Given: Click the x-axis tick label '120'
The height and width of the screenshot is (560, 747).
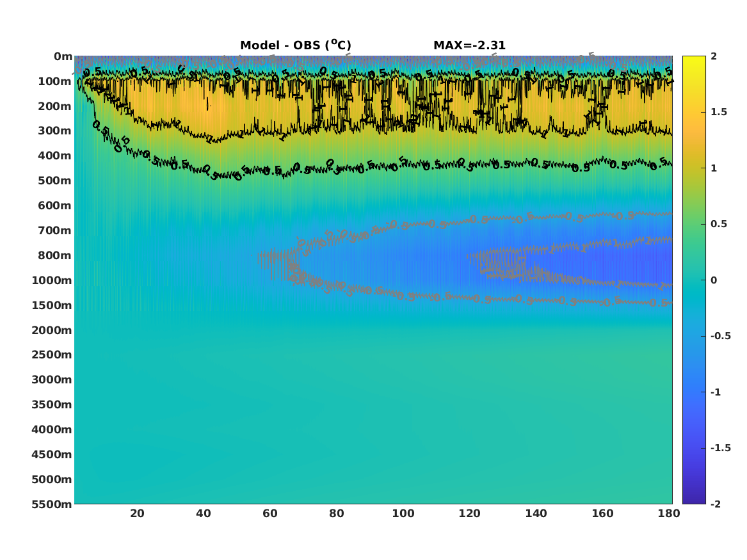Looking at the screenshot, I should (470, 513).
